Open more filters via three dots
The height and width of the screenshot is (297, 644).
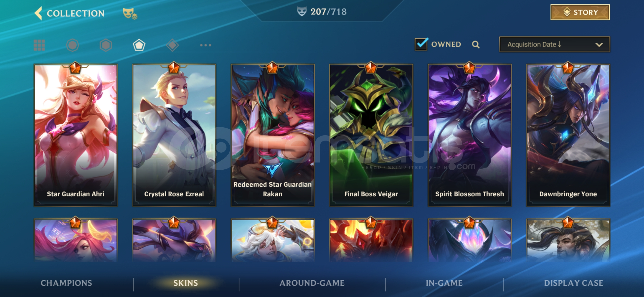click(x=206, y=45)
